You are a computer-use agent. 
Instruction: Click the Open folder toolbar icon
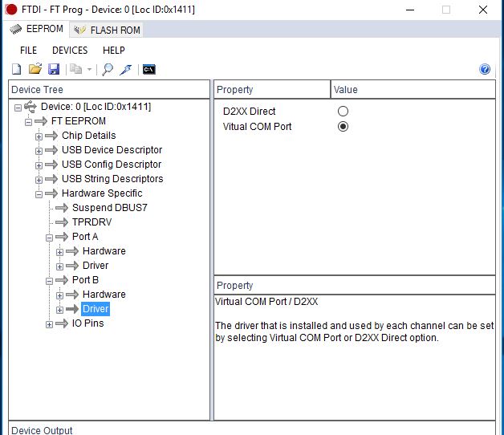point(35,69)
